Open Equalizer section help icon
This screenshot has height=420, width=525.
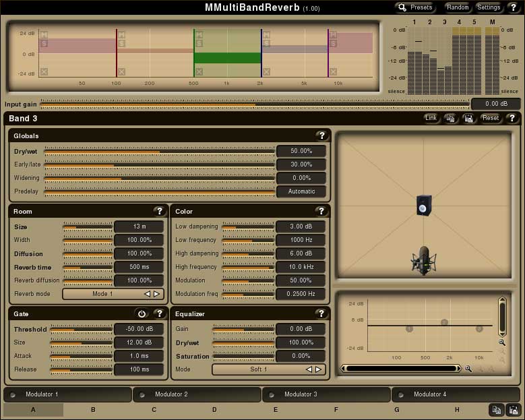321,313
